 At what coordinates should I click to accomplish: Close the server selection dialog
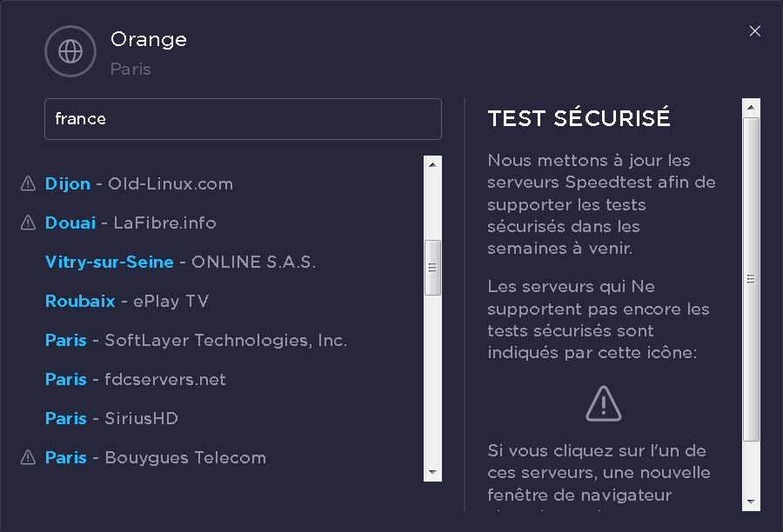[x=754, y=31]
